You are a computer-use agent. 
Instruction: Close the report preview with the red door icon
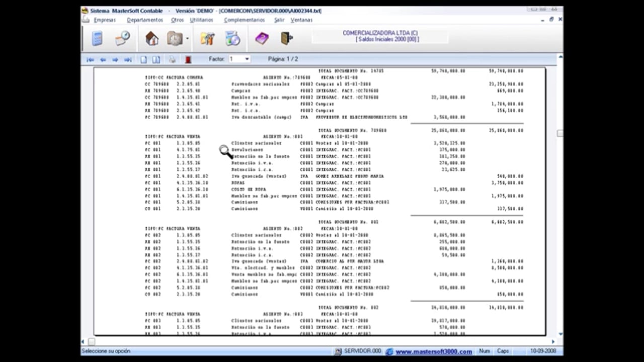pyautogui.click(x=188, y=59)
